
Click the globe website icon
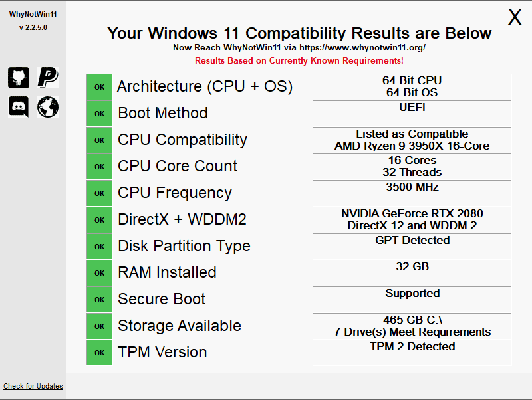click(48, 106)
